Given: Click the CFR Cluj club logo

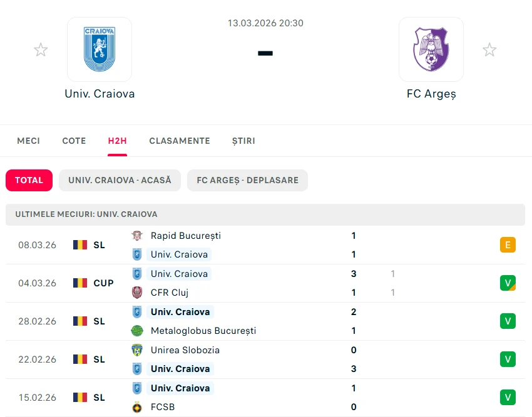Looking at the screenshot, I should pyautogui.click(x=137, y=293).
